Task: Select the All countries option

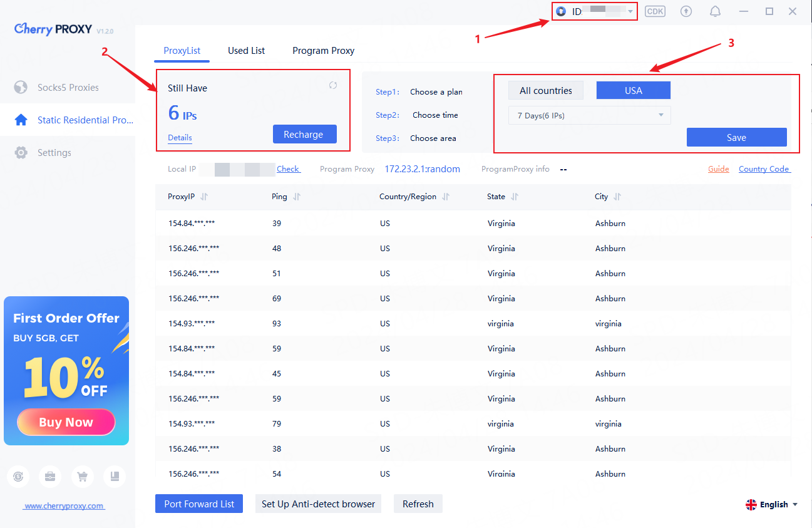Action: pyautogui.click(x=545, y=91)
